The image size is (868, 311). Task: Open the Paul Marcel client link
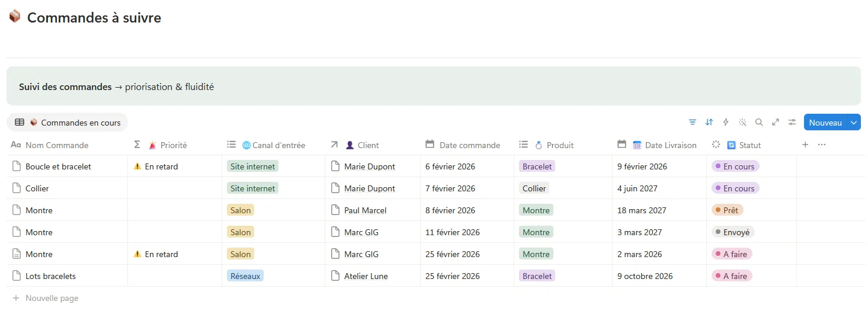point(365,210)
